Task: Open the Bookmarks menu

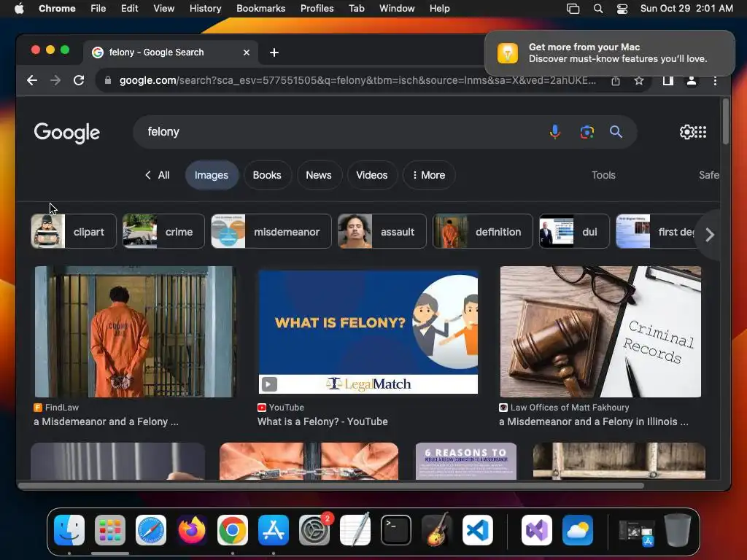Action: (260, 8)
